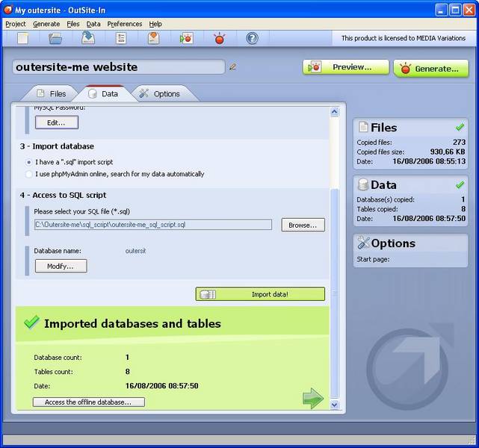Click the '3 - Import database' heading

tap(57, 146)
